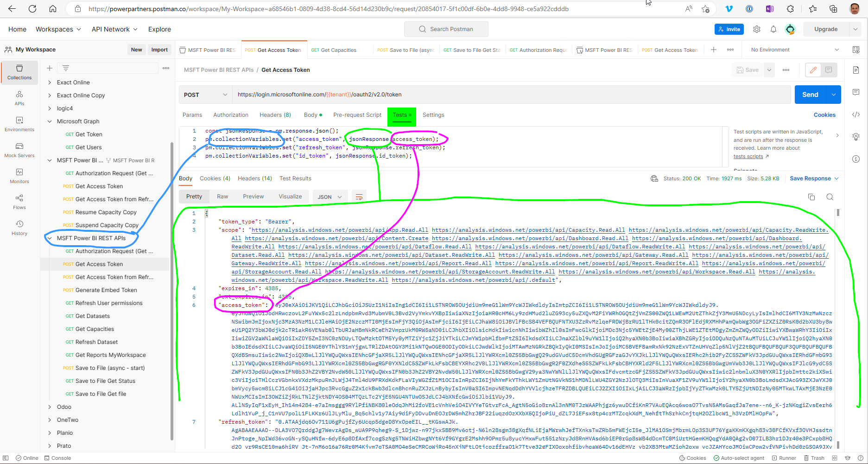Open the Flows sidebar panel

click(x=19, y=202)
